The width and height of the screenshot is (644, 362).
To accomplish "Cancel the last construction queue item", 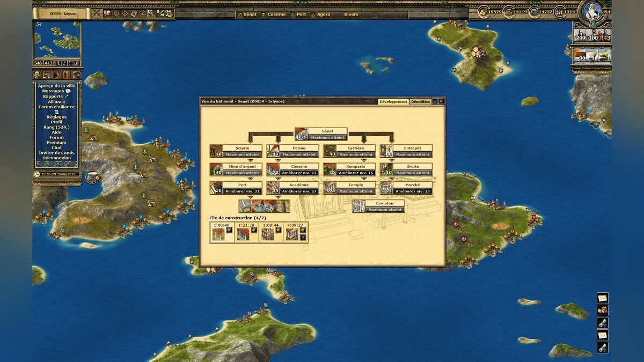I will tap(303, 237).
